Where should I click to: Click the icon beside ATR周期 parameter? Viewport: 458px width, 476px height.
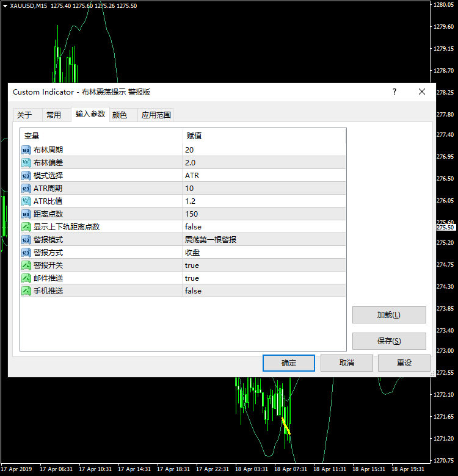pyautogui.click(x=26, y=189)
